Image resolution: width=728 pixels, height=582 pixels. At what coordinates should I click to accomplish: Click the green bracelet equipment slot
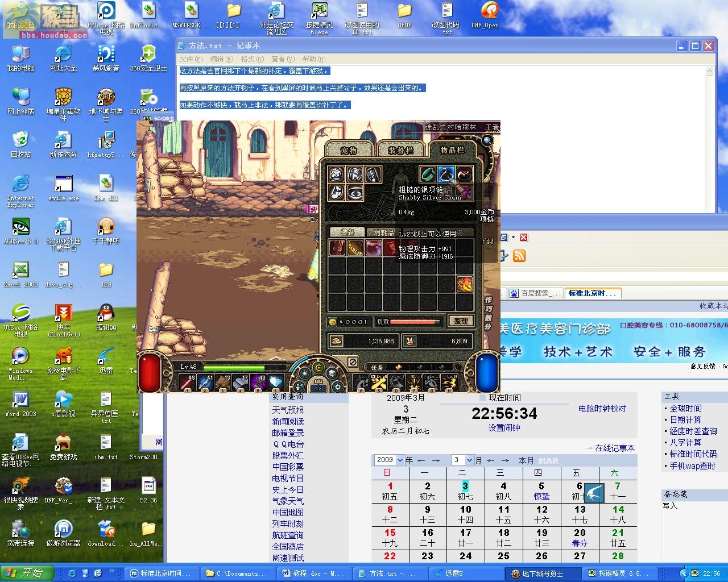pos(428,174)
